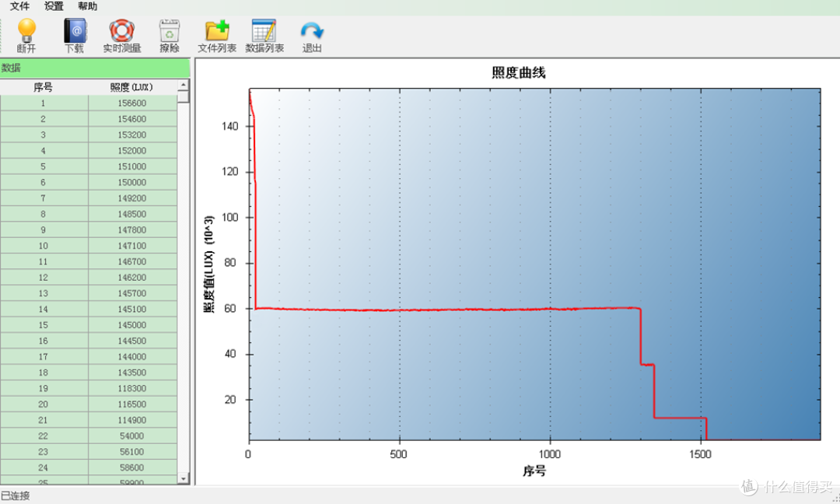Select the cell with value 152000
The width and height of the screenshot is (840, 504).
[132, 151]
